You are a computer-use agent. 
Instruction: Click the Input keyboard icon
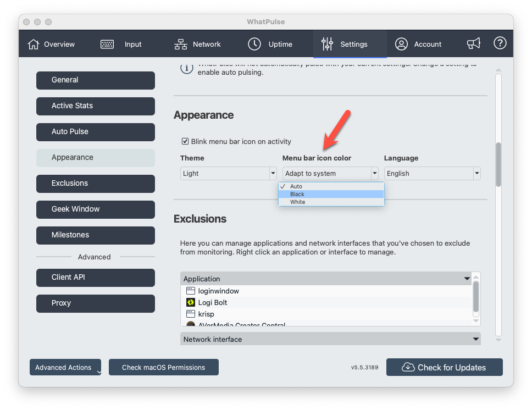coord(107,44)
